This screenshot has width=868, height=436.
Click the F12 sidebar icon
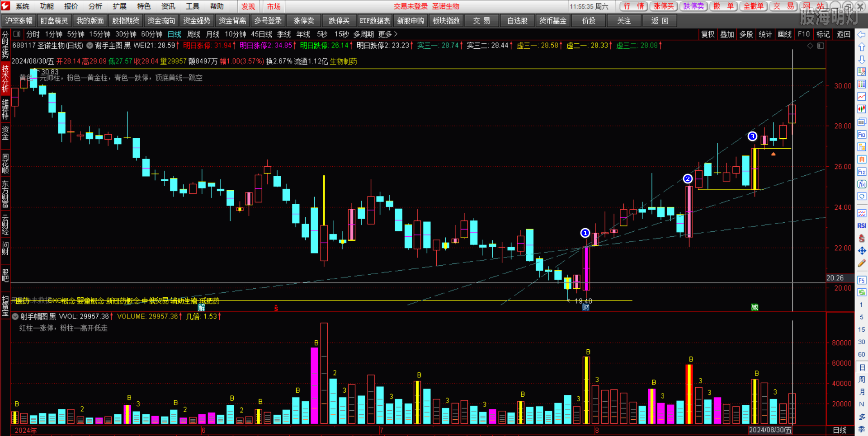(862, 172)
